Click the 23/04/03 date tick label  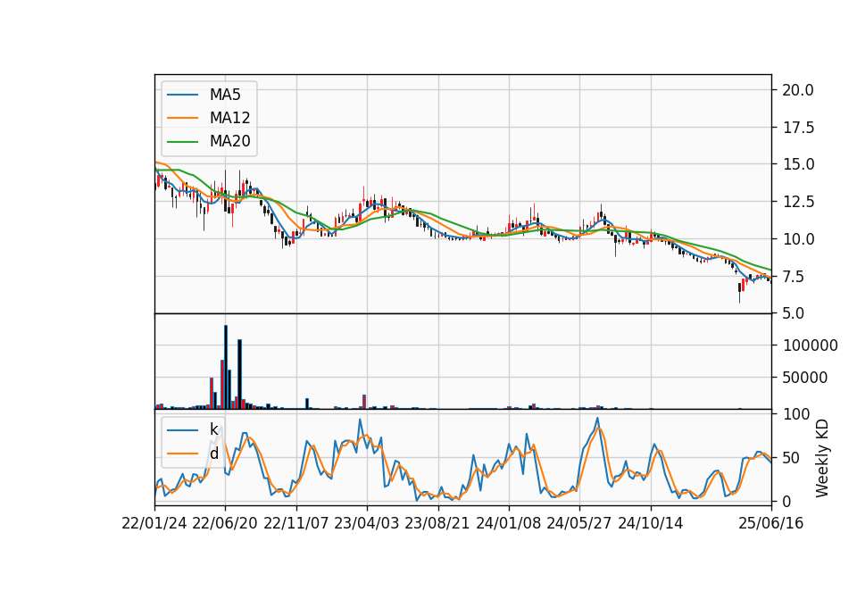(367, 523)
